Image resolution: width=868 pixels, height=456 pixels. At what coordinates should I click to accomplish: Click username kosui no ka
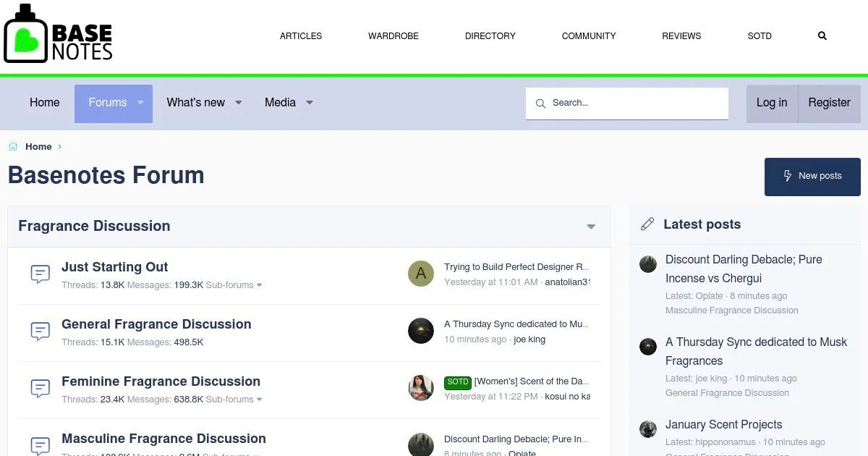click(x=567, y=397)
